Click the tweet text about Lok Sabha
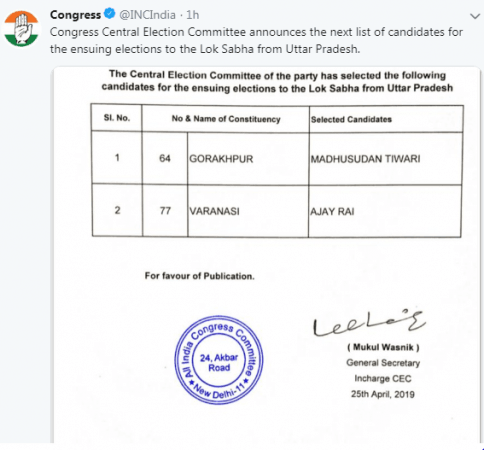Image resolution: width=484 pixels, height=450 pixels. coord(256,41)
